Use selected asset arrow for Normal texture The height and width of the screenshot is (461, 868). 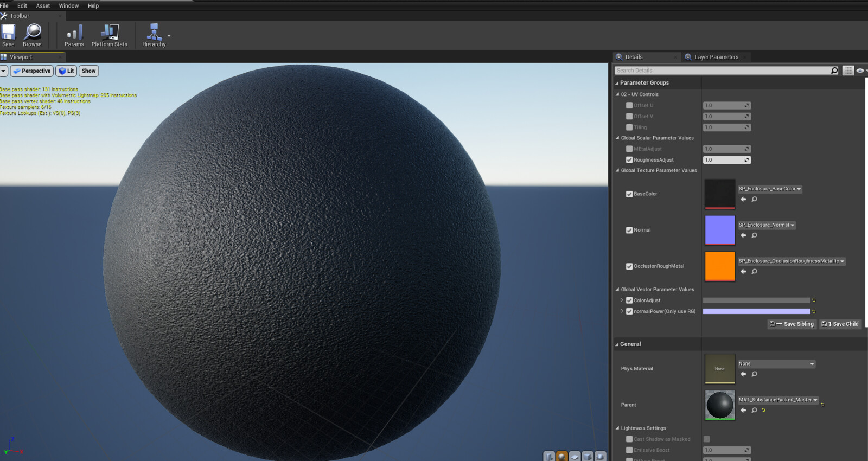(743, 235)
